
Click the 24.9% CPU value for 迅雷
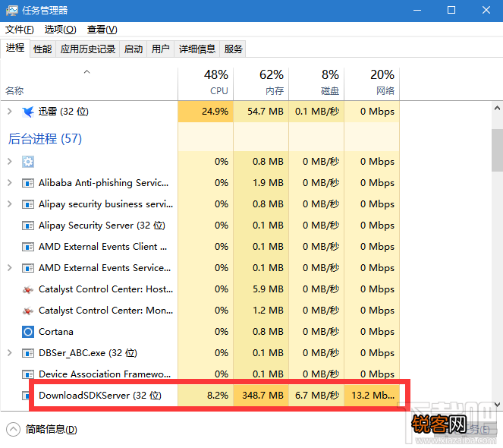(x=215, y=112)
